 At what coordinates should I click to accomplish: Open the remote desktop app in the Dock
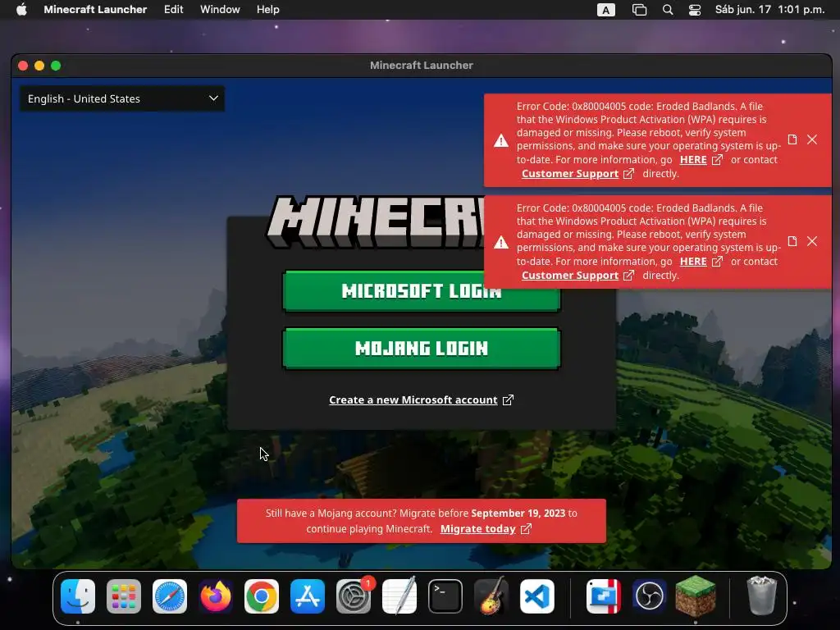(x=603, y=596)
